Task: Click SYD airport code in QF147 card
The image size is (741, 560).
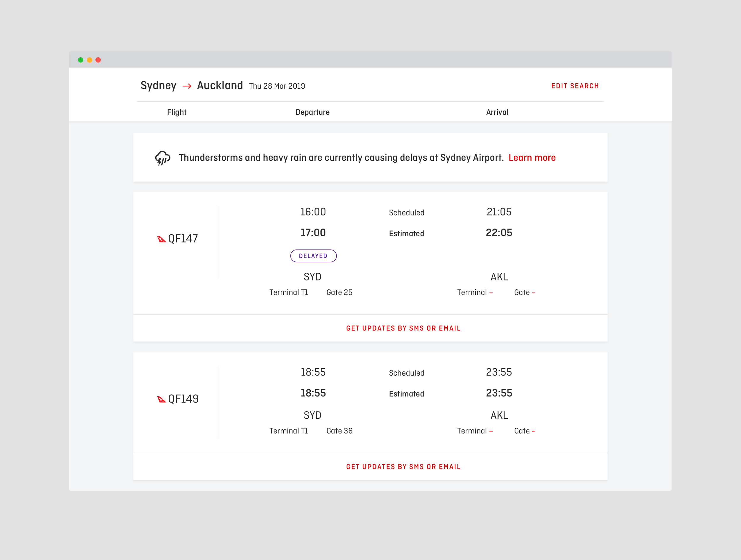Action: (312, 277)
